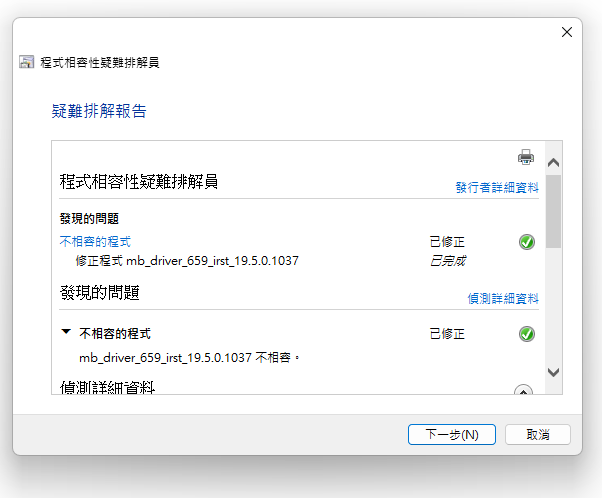Viewport: 602px width, 498px height.
Task: Click the 取消 button
Action: pyautogui.click(x=538, y=435)
